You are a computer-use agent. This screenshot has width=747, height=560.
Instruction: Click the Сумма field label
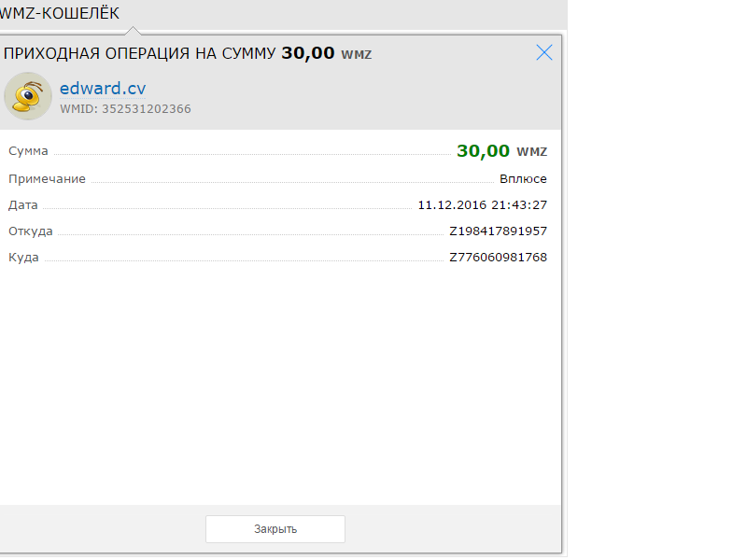(28, 151)
